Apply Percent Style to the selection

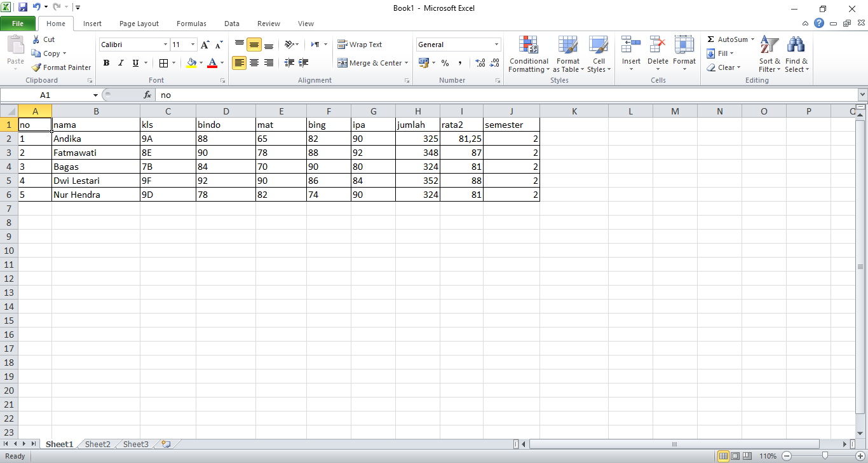445,62
